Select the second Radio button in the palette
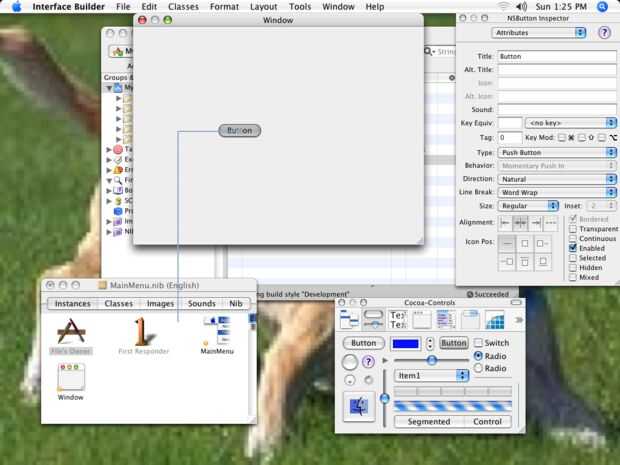 coord(478,368)
